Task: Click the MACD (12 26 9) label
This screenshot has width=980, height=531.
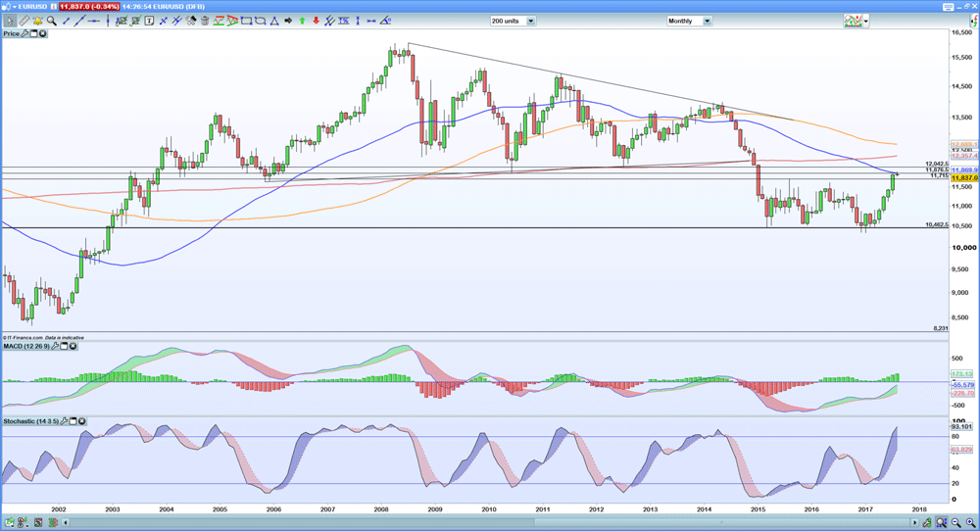Action: pos(26,346)
